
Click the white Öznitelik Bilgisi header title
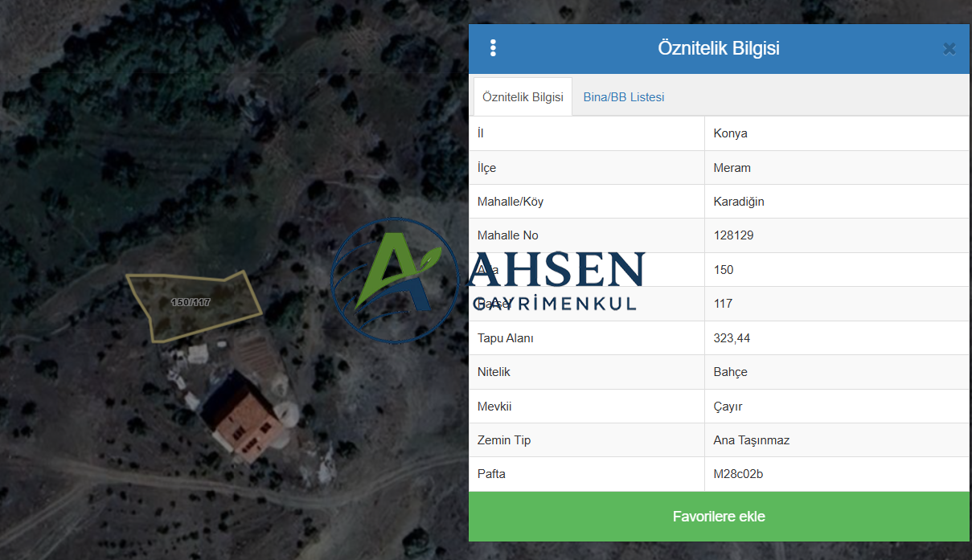pyautogui.click(x=718, y=48)
